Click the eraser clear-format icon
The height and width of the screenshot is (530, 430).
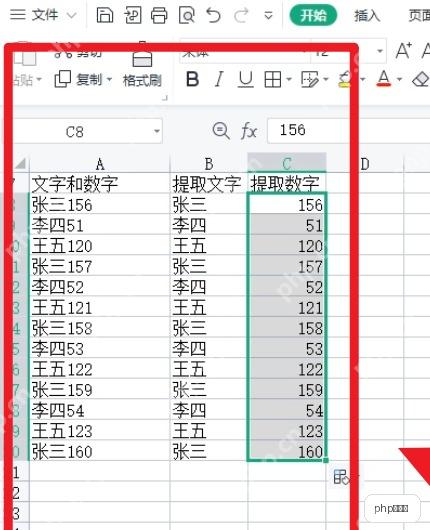tap(421, 79)
